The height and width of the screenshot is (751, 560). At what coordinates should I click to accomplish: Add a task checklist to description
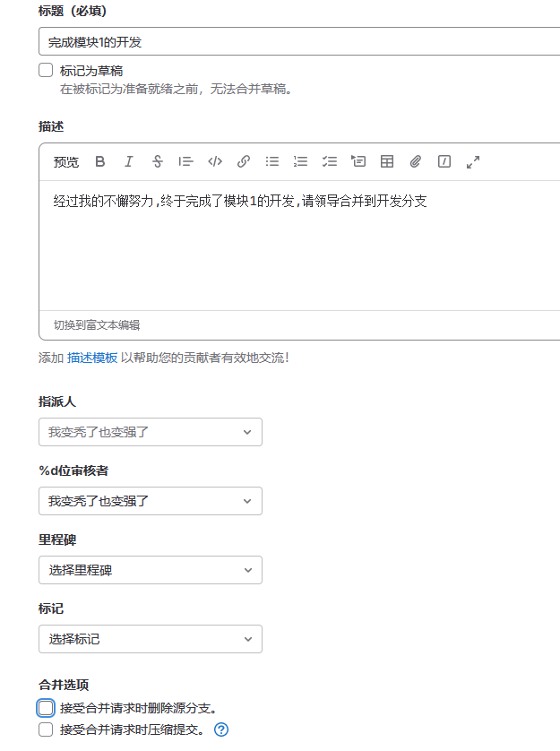(x=330, y=162)
